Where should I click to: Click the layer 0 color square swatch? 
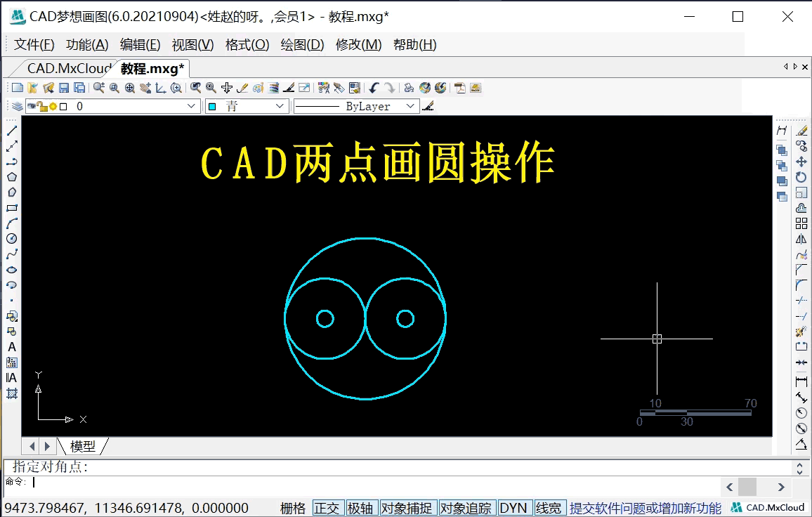coord(63,107)
